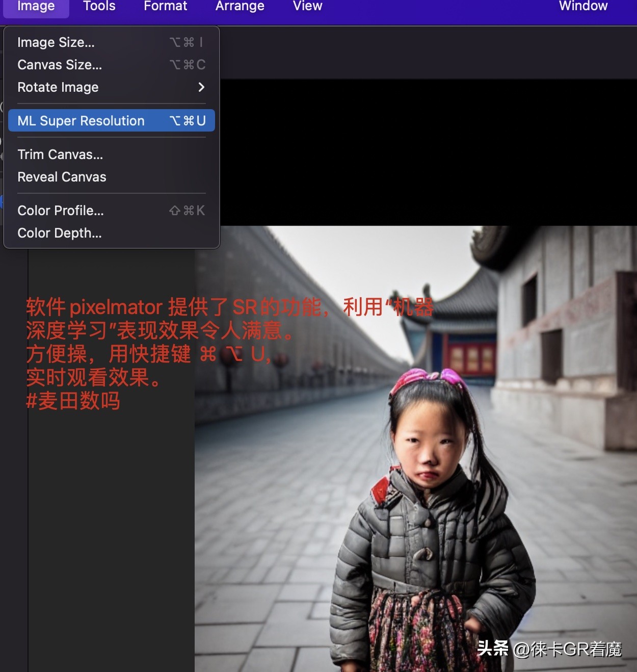Screen dimensions: 637x672
Task: Open the Arrange menu
Action: [240, 7]
